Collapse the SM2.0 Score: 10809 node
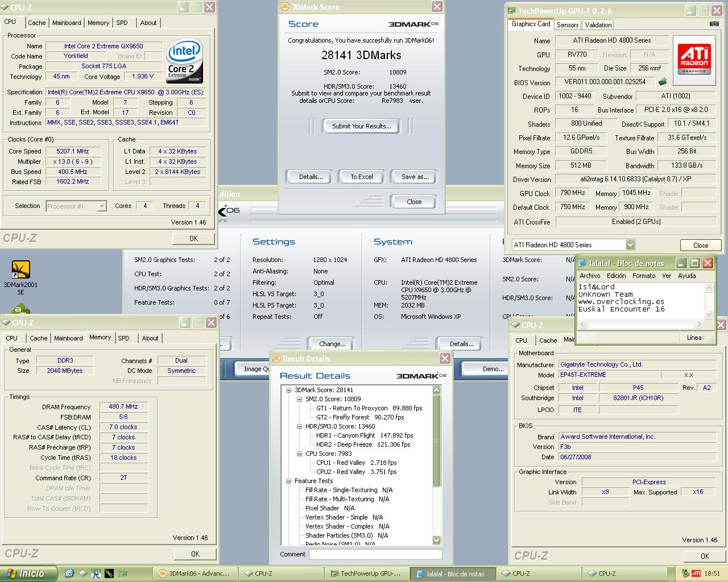 [x=300, y=399]
